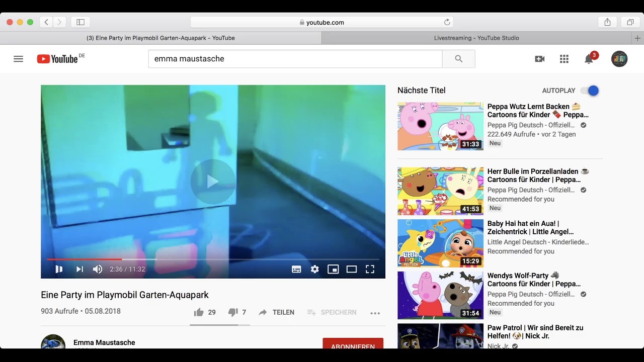Click the search magnifier button

pos(458,59)
